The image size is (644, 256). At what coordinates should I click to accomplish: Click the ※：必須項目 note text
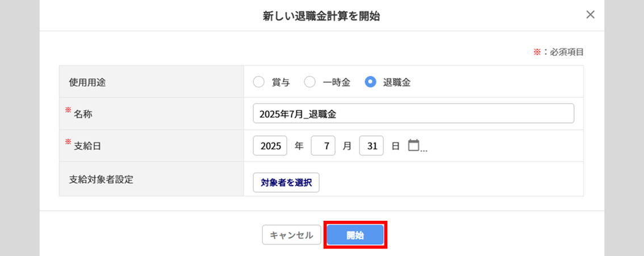(559, 52)
